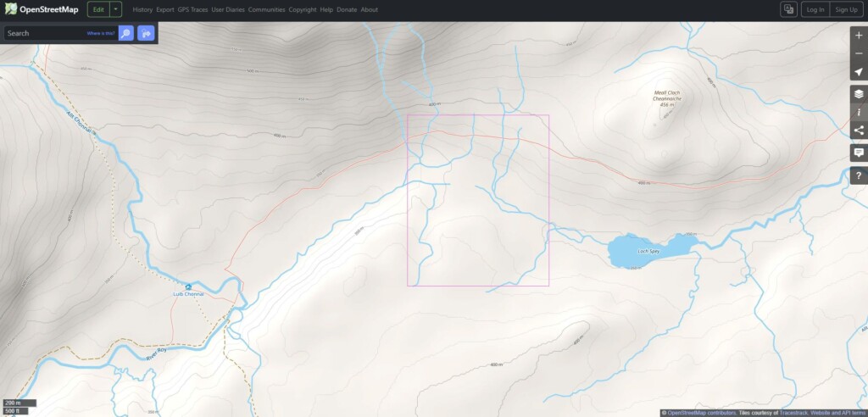Image resolution: width=868 pixels, height=417 pixels.
Task: Open OpenStreetMap contributors attribution link
Action: 701,413
